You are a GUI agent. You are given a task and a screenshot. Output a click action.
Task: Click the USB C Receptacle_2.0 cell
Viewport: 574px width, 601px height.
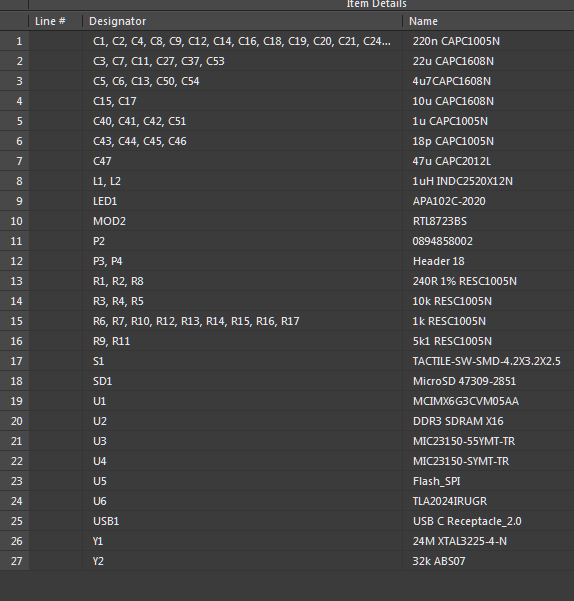489,521
